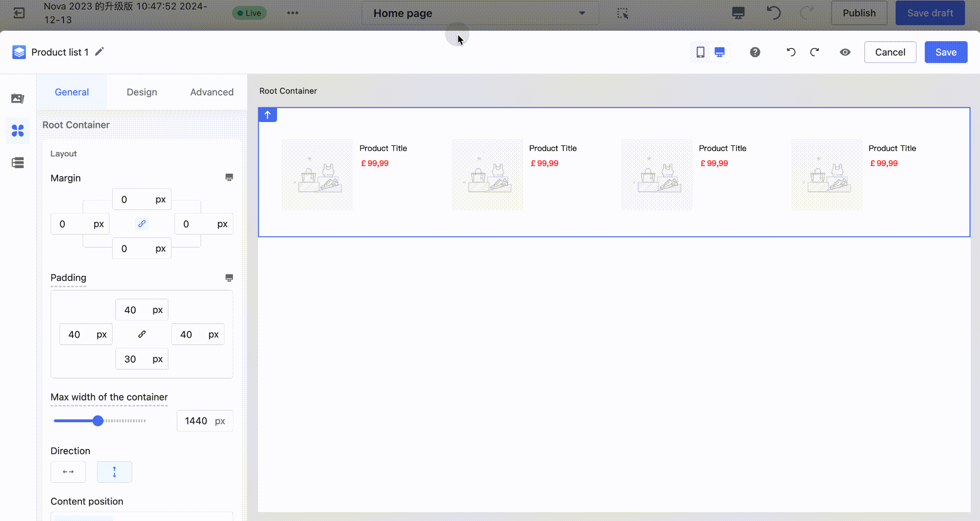Select vertical direction layout

(x=114, y=472)
